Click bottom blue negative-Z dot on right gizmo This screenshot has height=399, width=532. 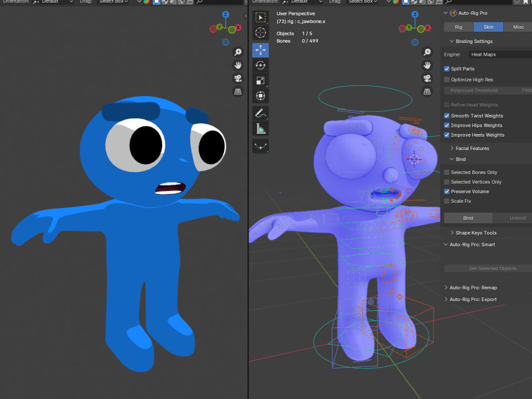415,42
